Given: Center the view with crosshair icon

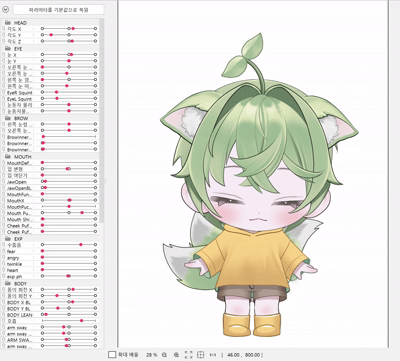Looking at the screenshot, I should pos(200,355).
